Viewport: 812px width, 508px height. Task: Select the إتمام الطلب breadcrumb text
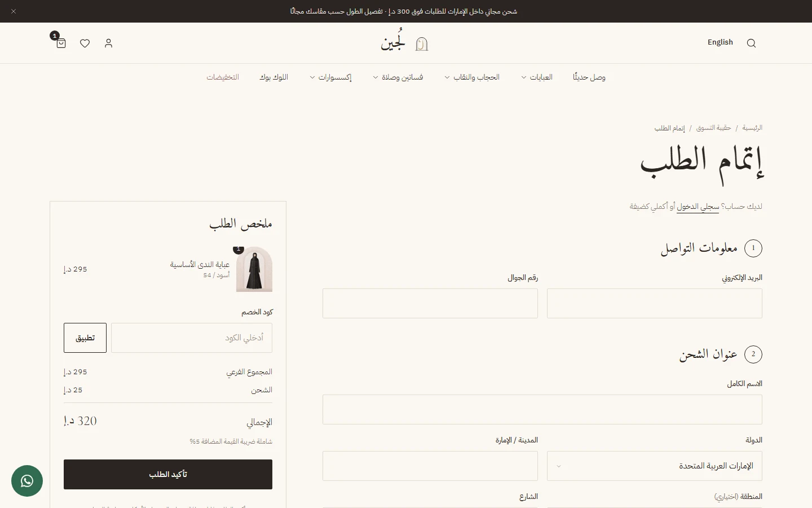670,128
